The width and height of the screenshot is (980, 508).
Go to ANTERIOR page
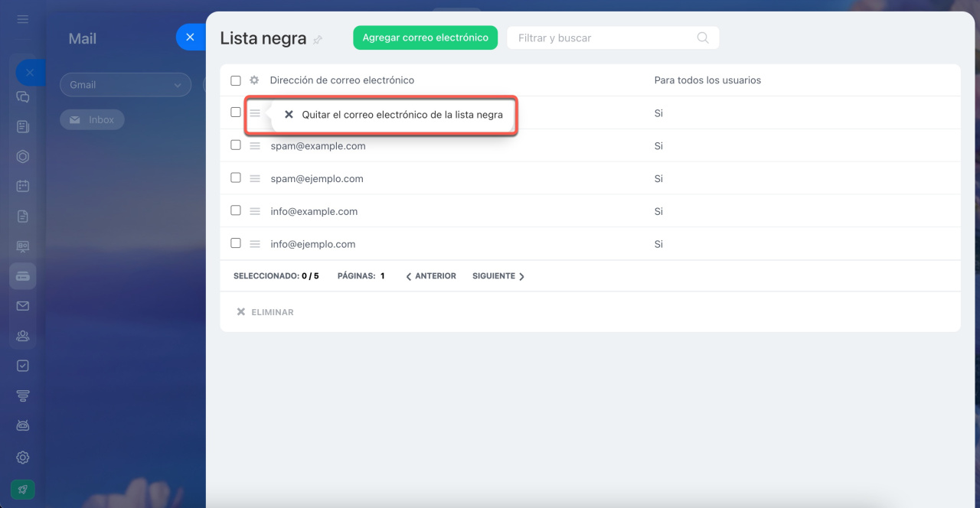click(431, 276)
